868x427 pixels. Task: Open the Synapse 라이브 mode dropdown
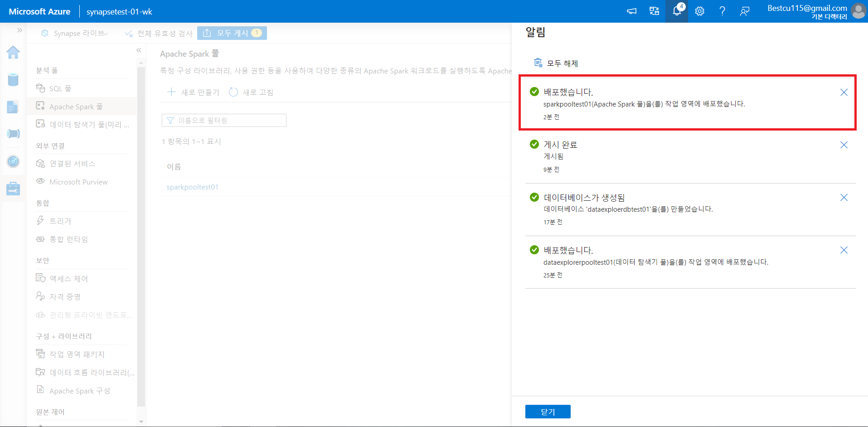75,33
